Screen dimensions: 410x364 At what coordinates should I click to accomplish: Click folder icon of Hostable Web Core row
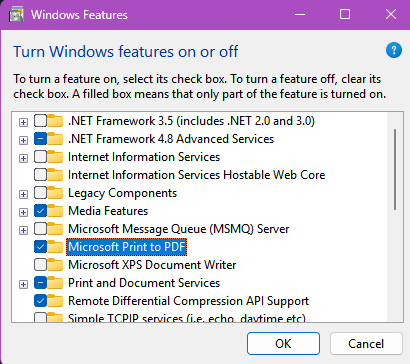coord(55,175)
